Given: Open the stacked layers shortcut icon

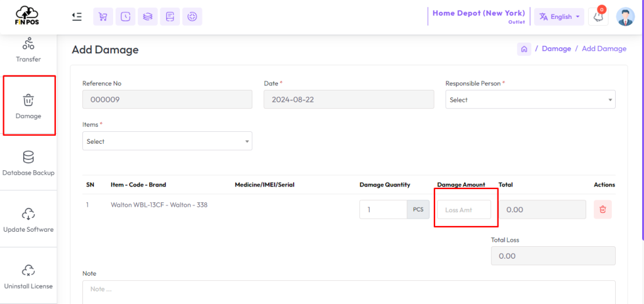Looking at the screenshot, I should tap(147, 16).
